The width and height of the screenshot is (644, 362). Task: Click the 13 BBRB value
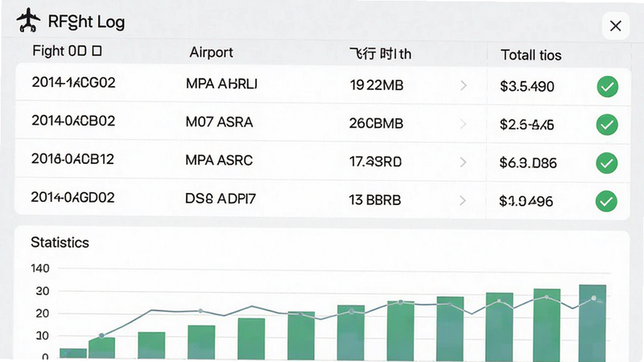coord(375,200)
